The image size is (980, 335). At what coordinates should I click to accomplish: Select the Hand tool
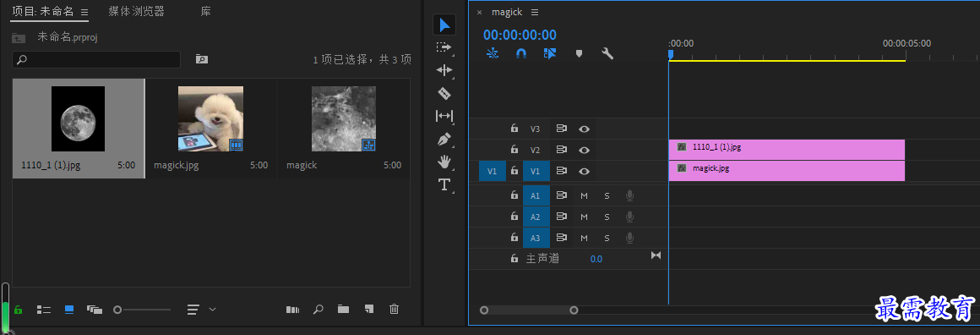444,162
